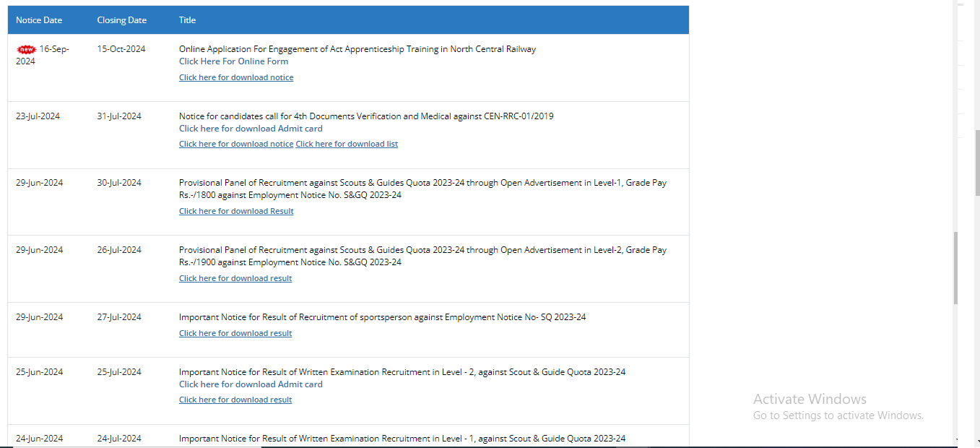Click title 'Notice for candidates call for 4th Documents Verification'
This screenshot has width=980, height=448.
366,116
